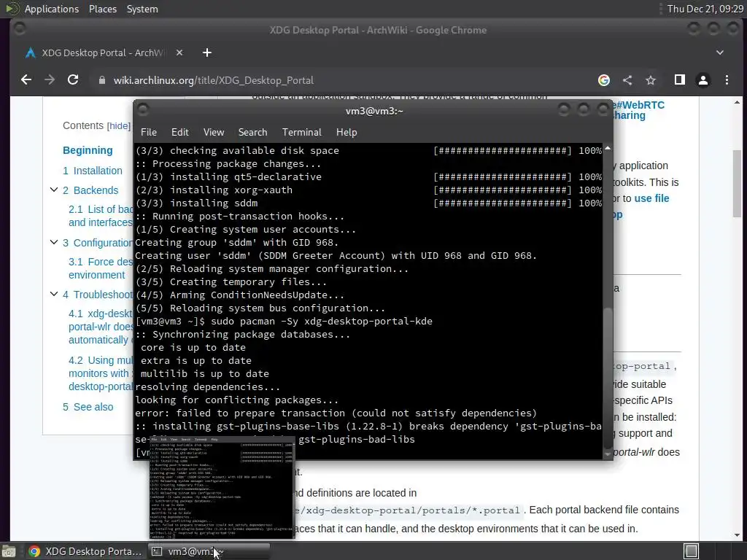The image size is (747, 560).
Task: Click Chrome's forward arrow
Action: (50, 80)
